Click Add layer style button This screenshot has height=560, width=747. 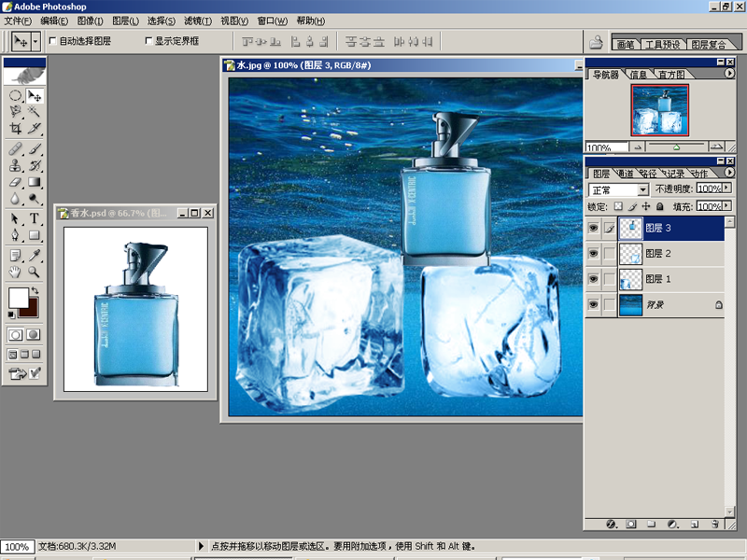coord(612,524)
